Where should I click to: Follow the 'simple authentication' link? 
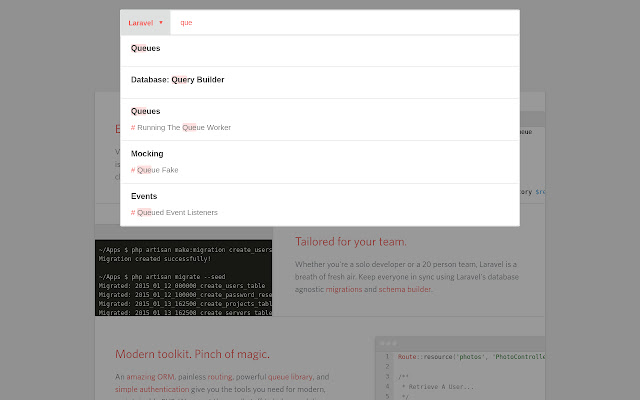(x=152, y=389)
